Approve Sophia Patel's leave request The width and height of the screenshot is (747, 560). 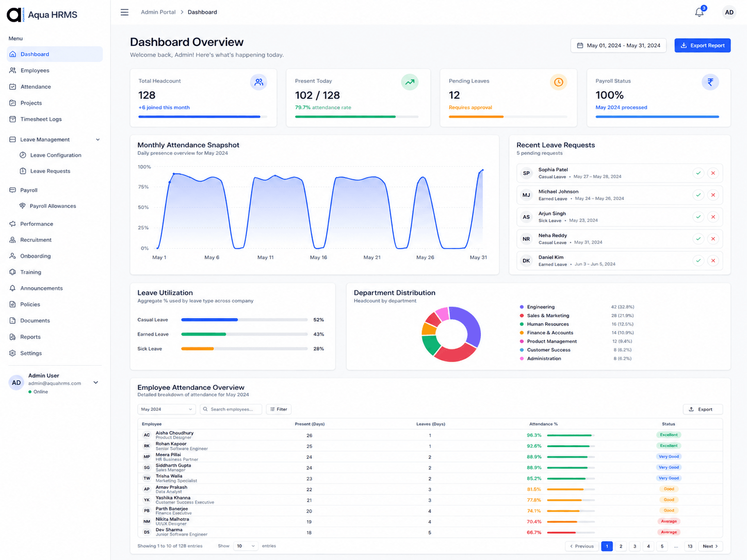tap(699, 173)
